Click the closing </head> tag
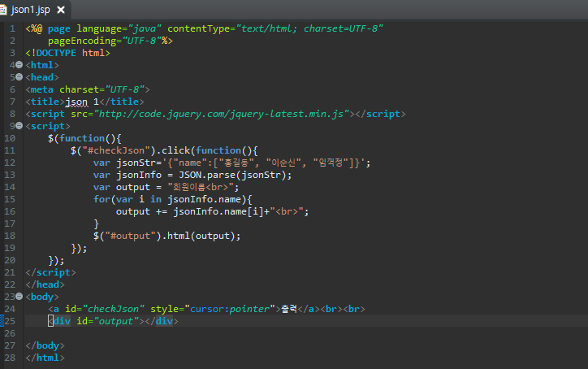588x369 pixels. pos(45,284)
